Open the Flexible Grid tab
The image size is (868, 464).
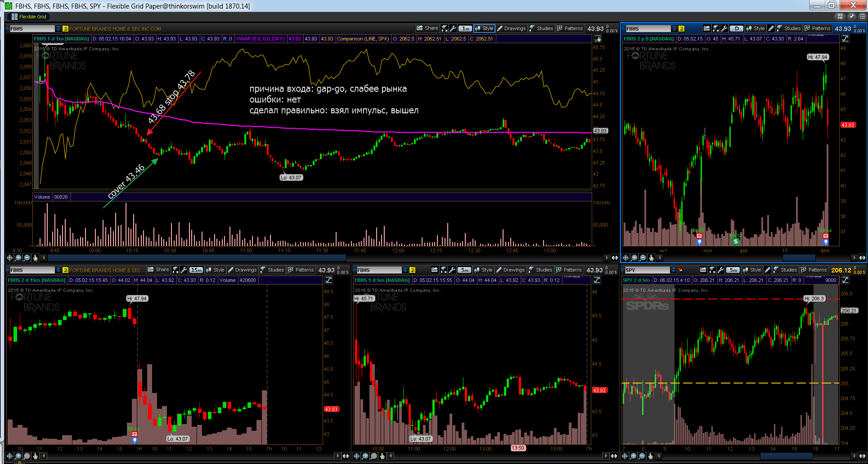click(x=29, y=17)
